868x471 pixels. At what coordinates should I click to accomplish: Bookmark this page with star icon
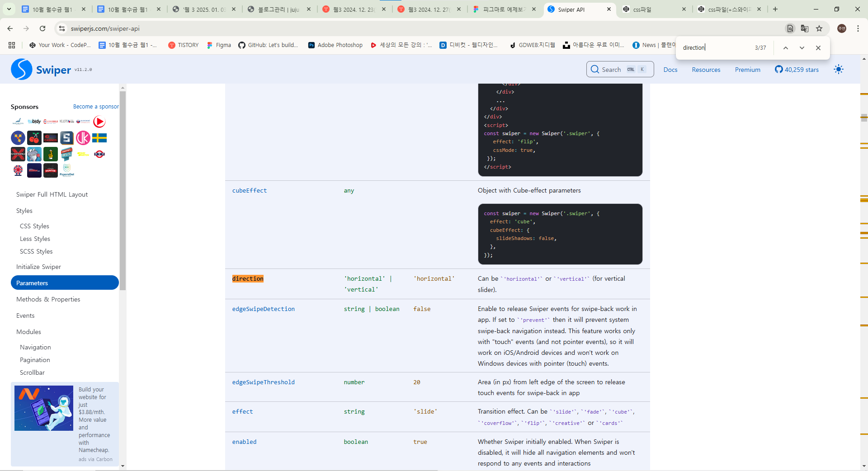[819, 28]
